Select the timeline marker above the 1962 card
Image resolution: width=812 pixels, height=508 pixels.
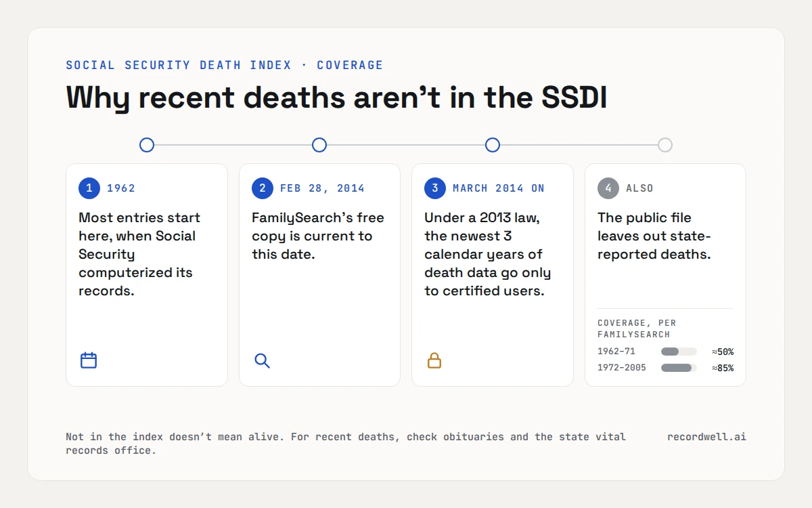pyautogui.click(x=147, y=145)
